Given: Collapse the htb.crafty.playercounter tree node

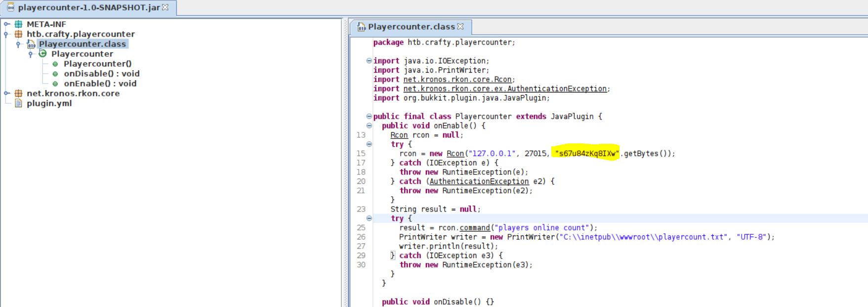Looking at the screenshot, I should coord(6,34).
